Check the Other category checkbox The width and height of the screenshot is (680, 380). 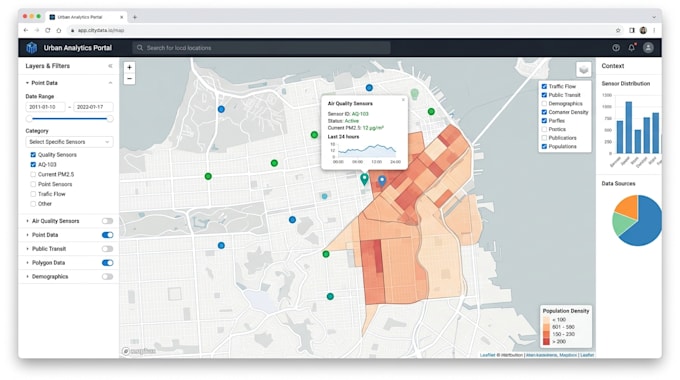point(33,204)
